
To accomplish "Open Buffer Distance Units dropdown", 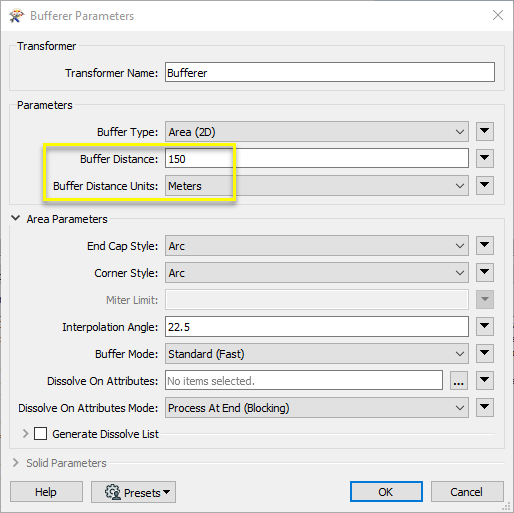I will (317, 186).
